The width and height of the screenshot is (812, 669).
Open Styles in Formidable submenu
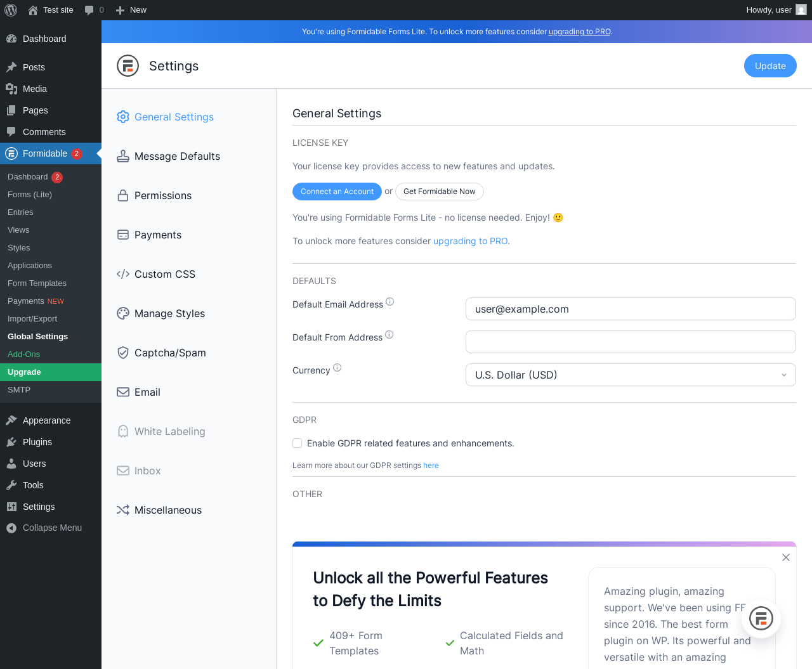pos(51,248)
